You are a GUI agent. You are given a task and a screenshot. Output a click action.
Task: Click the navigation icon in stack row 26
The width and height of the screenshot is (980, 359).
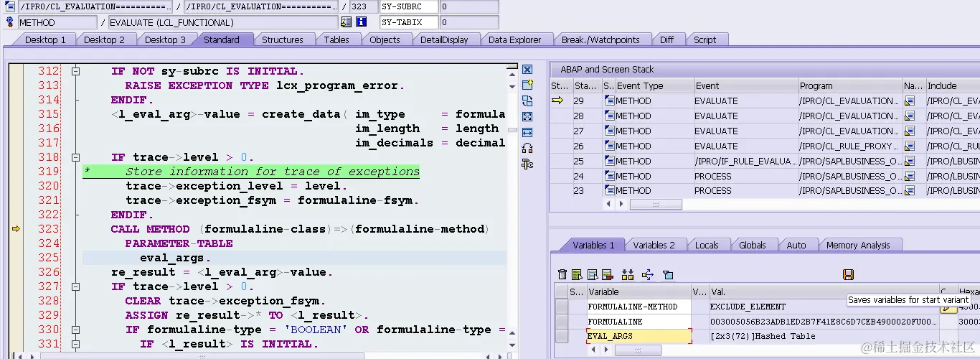[x=910, y=146]
